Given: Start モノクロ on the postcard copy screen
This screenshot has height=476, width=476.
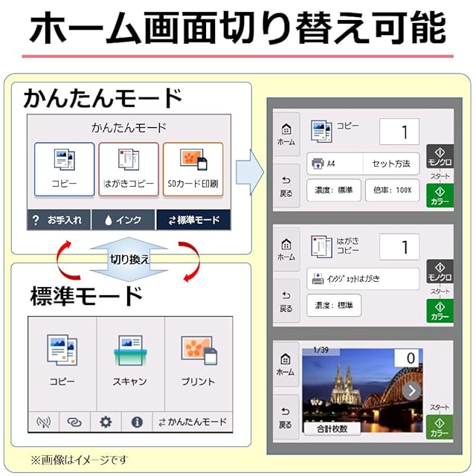Looking at the screenshot, I should tap(440, 271).
